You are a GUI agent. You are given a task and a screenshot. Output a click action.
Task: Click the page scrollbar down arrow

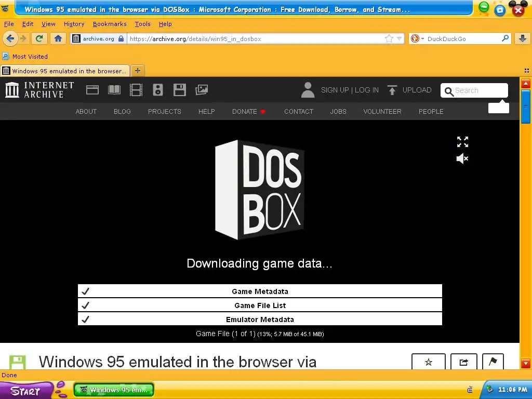tap(526, 363)
